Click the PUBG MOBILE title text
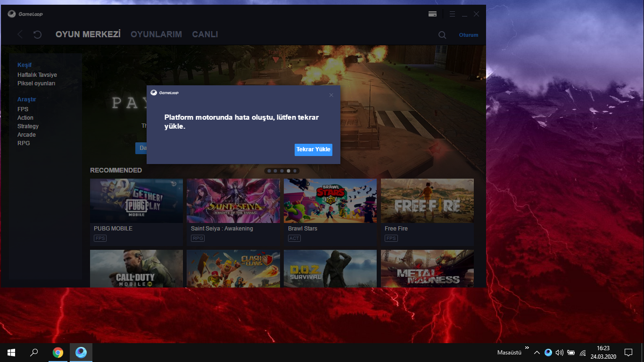This screenshot has height=362, width=644. coord(113,229)
